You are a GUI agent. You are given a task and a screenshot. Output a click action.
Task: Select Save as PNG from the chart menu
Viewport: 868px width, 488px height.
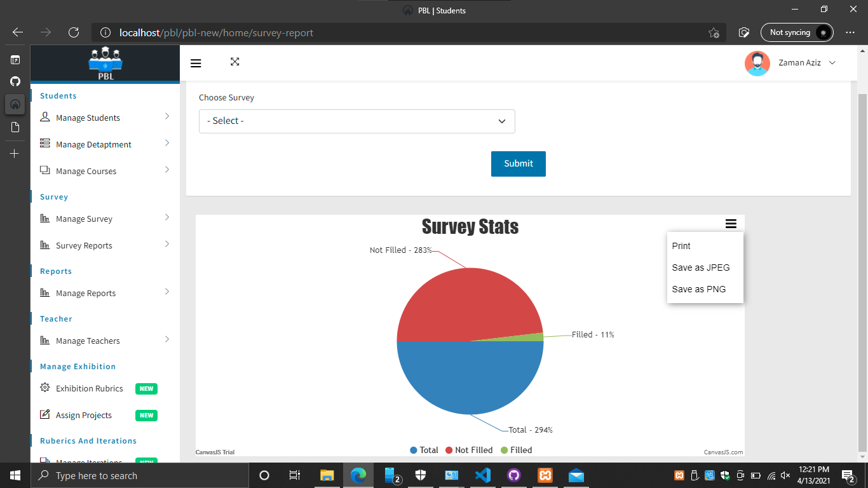pyautogui.click(x=698, y=289)
